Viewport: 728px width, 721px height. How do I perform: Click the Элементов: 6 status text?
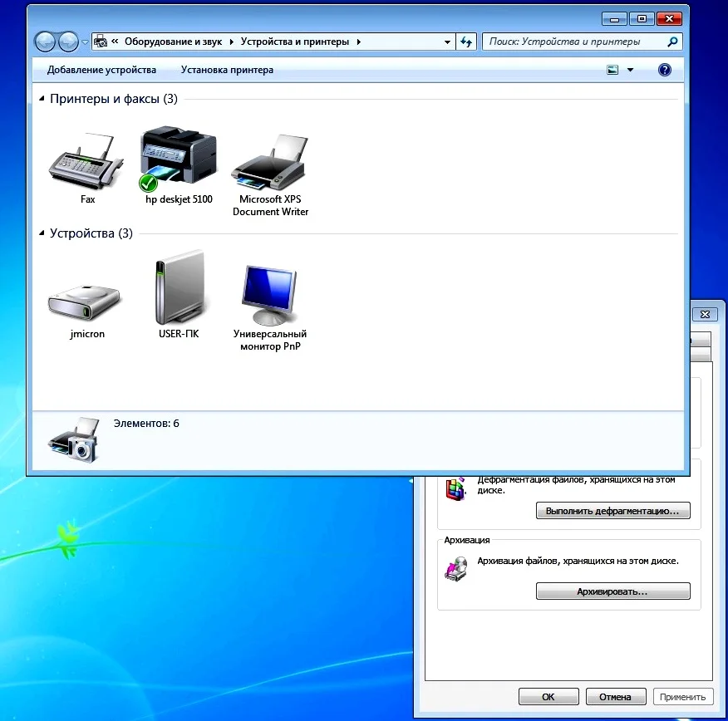146,423
